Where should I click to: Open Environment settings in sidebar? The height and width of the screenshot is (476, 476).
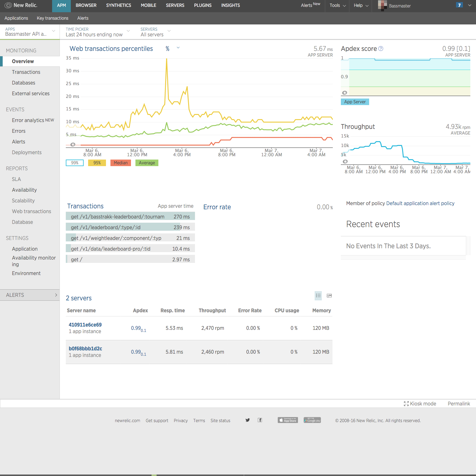(26, 273)
